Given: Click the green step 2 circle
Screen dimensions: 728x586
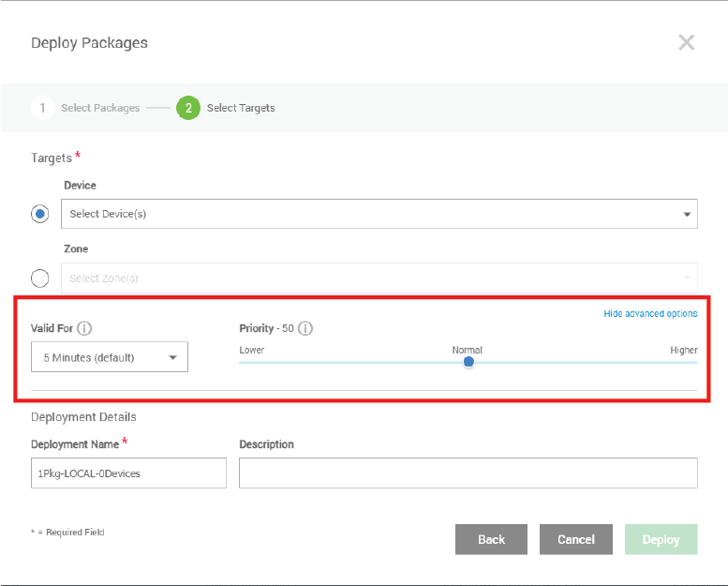Looking at the screenshot, I should point(188,108).
